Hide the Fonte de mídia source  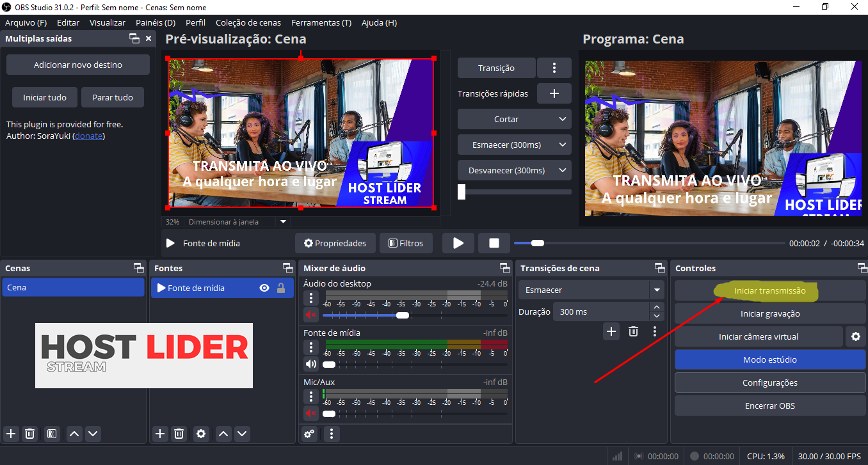coord(264,288)
